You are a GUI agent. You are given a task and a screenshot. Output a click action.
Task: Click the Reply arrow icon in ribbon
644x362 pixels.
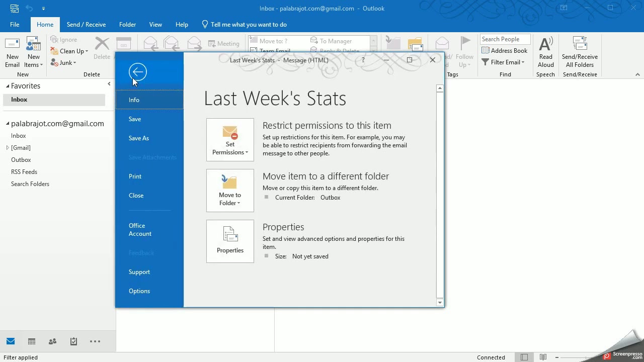[150, 43]
